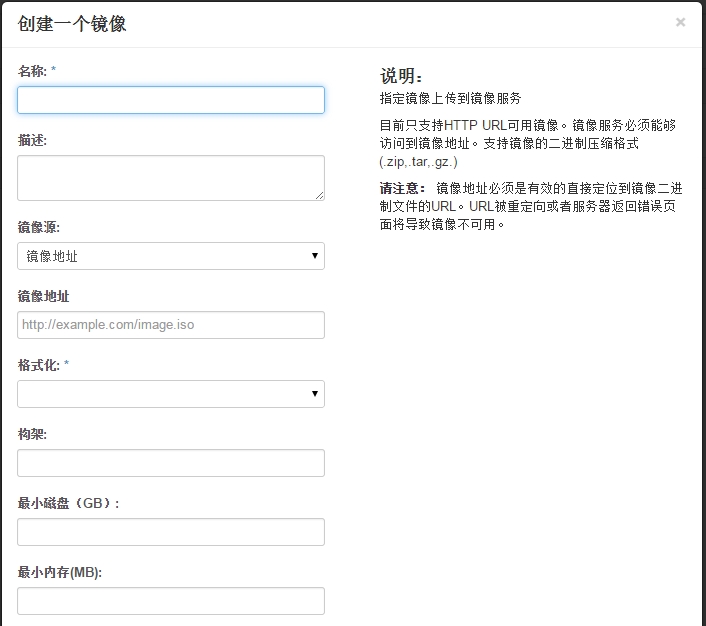This screenshot has height=626, width=706.
Task: Click the text (.zip,.tar,.gz.)
Action: point(418,162)
